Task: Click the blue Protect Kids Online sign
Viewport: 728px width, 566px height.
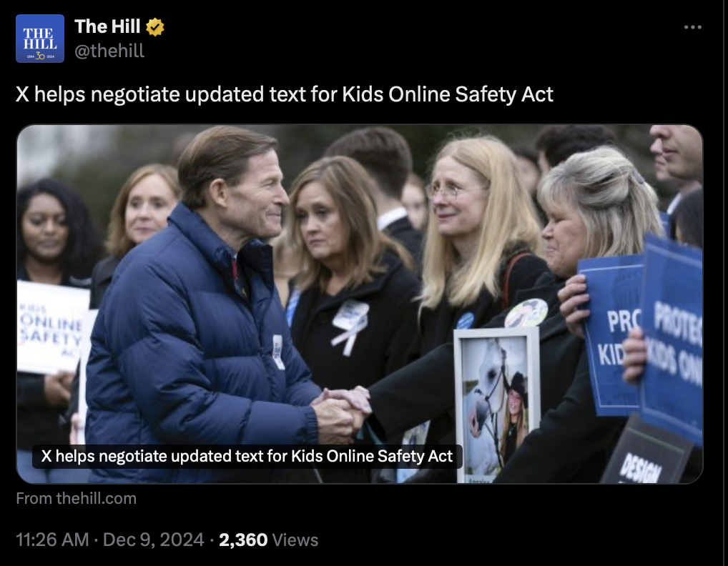Action: point(672,339)
